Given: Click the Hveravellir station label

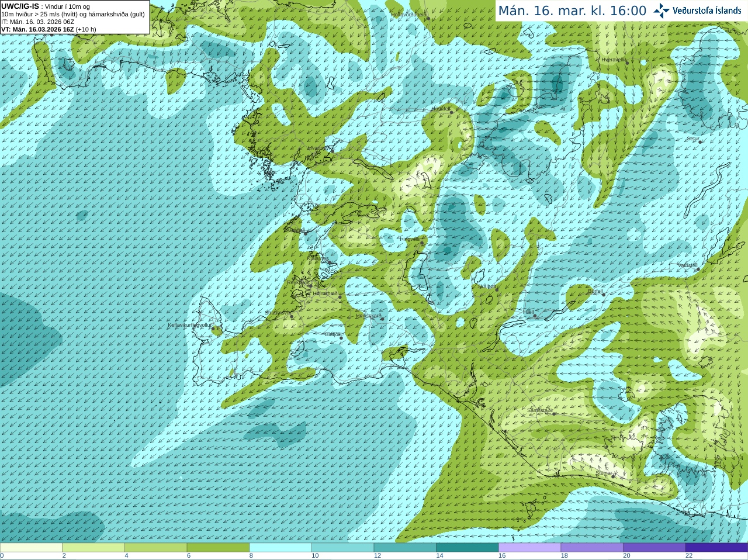Looking at the screenshot, I should coord(614,60).
